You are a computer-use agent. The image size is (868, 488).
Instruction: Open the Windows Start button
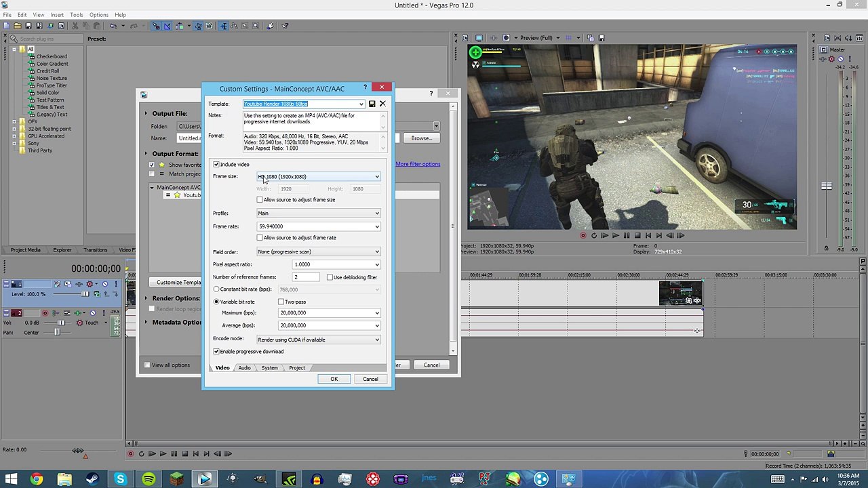(x=11, y=480)
